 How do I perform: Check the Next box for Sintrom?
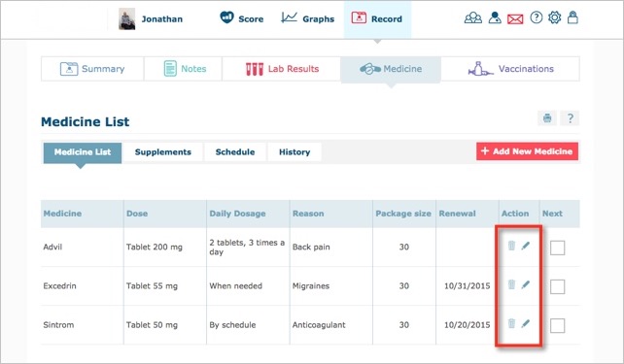[557, 325]
